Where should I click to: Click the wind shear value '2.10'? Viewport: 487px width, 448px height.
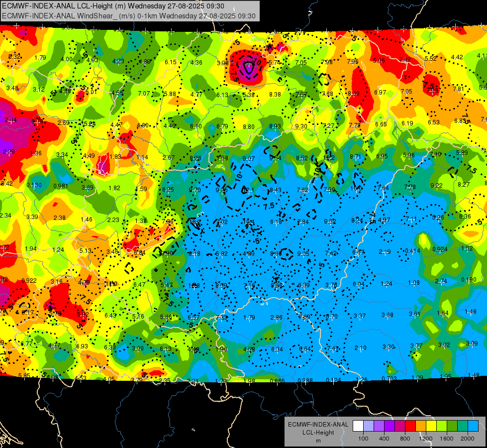[x=360, y=347]
